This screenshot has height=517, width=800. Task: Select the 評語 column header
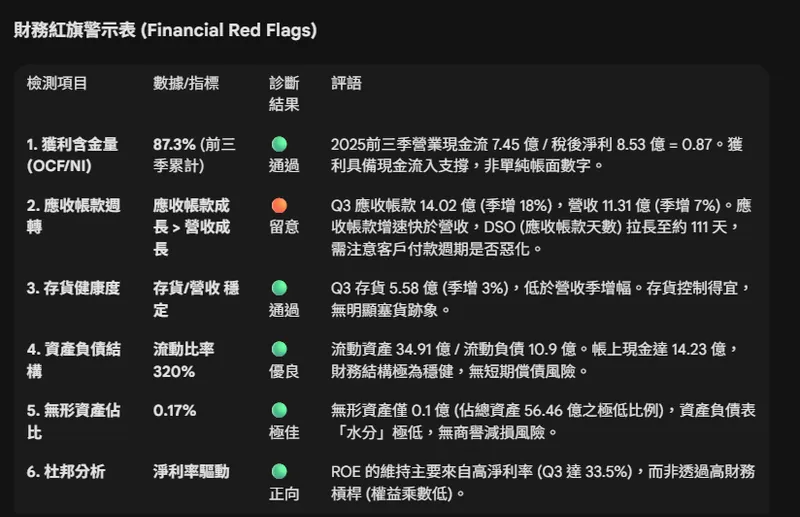[x=346, y=82]
